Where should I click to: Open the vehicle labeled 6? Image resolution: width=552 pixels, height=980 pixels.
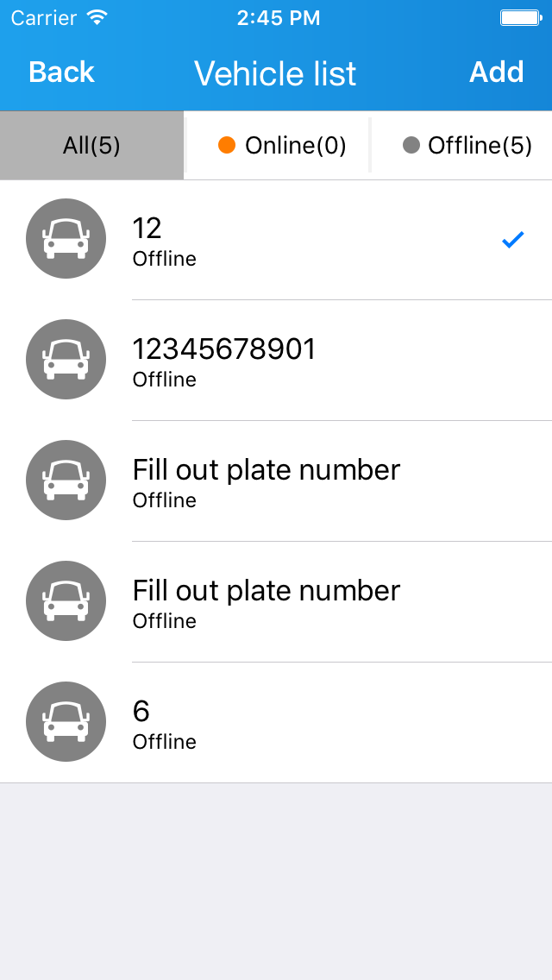click(x=141, y=712)
